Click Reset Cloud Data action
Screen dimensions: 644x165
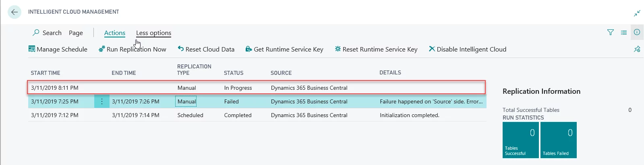206,49
